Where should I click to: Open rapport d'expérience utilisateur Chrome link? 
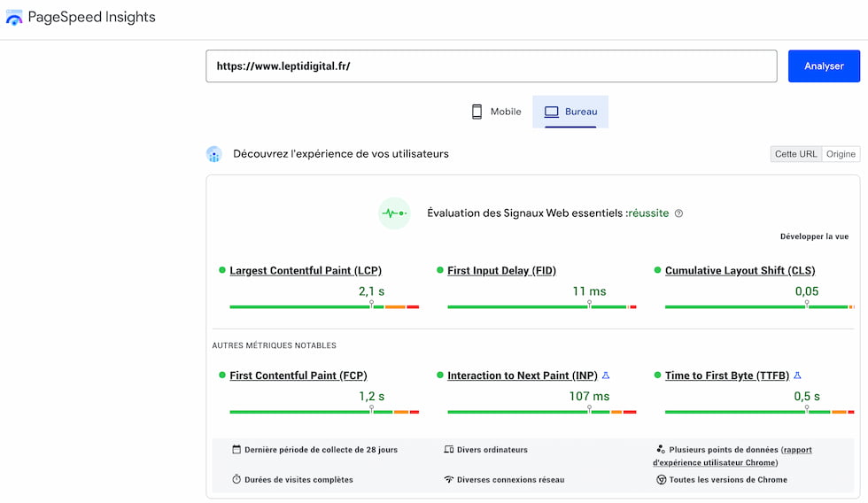coord(732,456)
